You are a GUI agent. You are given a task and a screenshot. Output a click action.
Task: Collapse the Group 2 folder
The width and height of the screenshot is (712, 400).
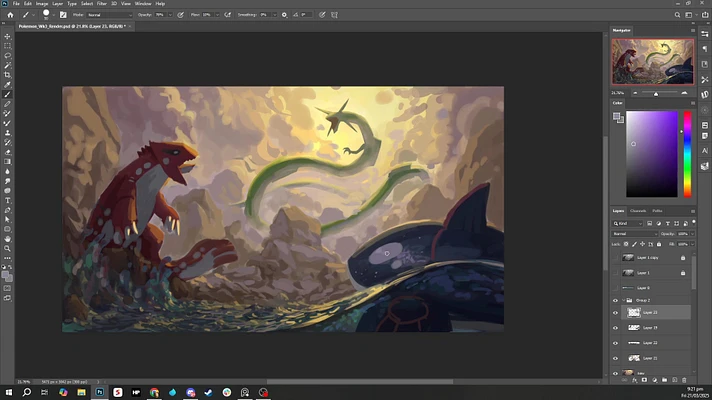click(623, 300)
